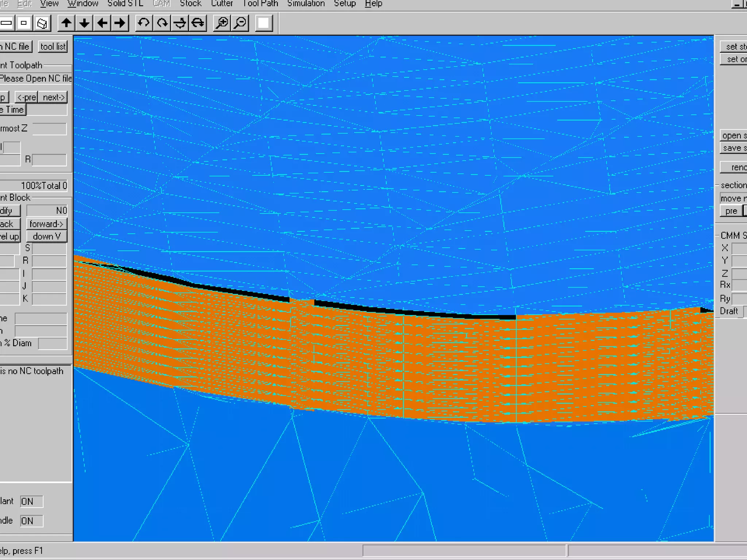Viewport: 747px width, 560px height.
Task: Click the tool list button
Action: (53, 47)
